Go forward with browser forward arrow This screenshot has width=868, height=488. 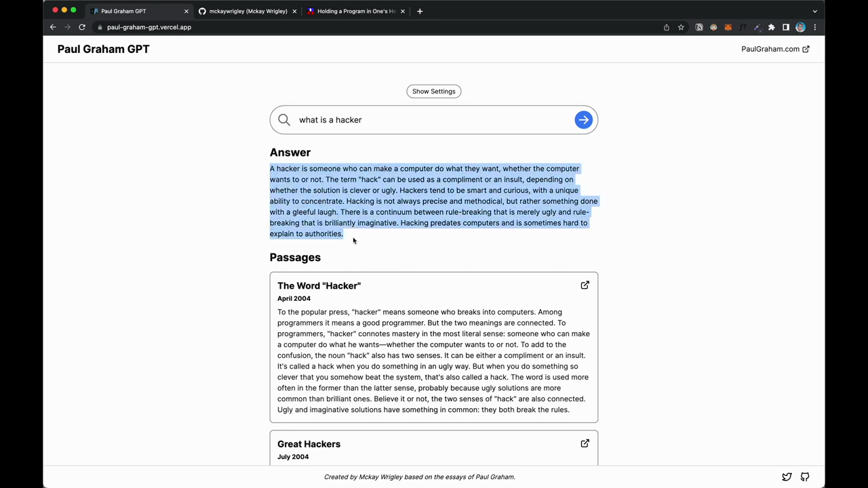tap(67, 27)
